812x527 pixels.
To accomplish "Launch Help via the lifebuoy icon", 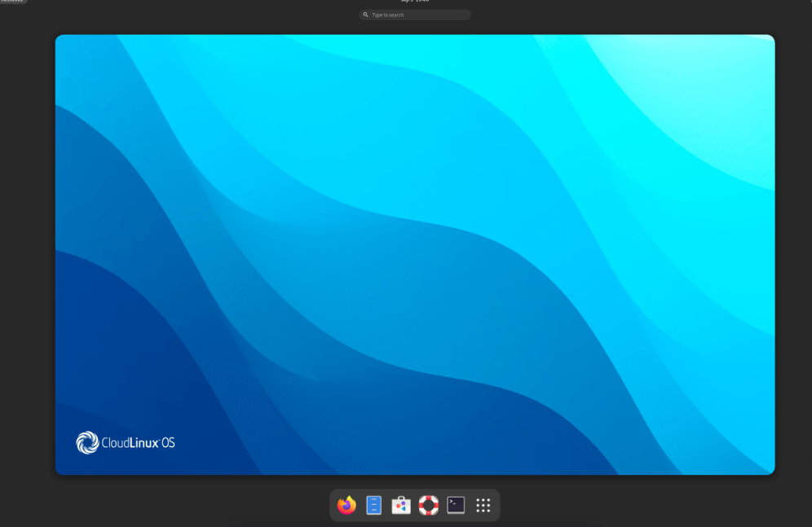I will click(428, 505).
